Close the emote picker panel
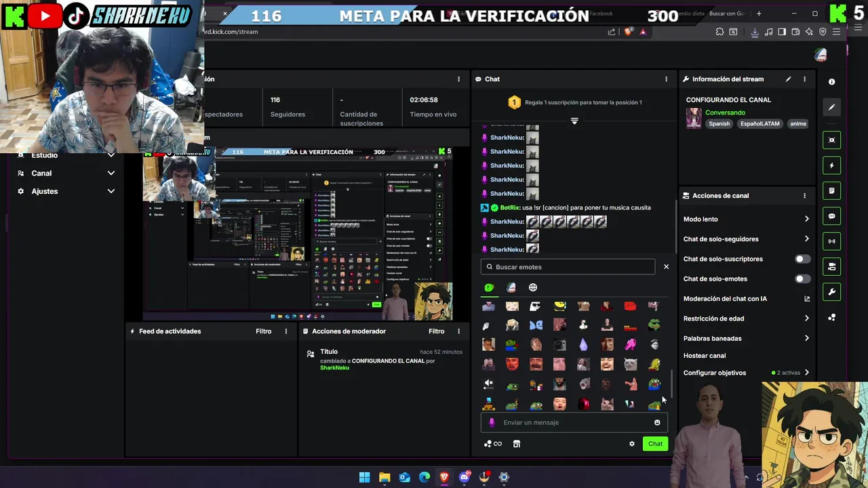The width and height of the screenshot is (868, 488). pos(666,266)
